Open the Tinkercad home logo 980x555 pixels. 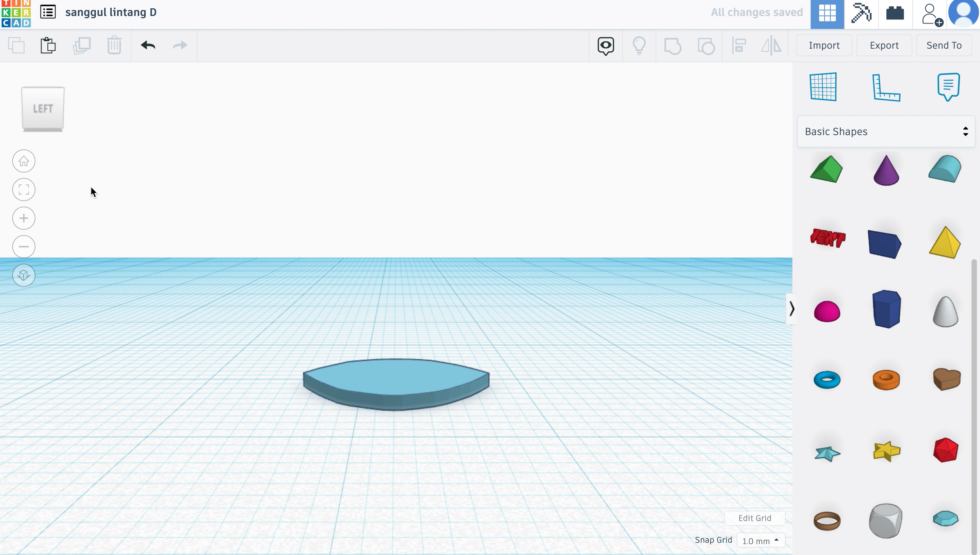click(16, 14)
